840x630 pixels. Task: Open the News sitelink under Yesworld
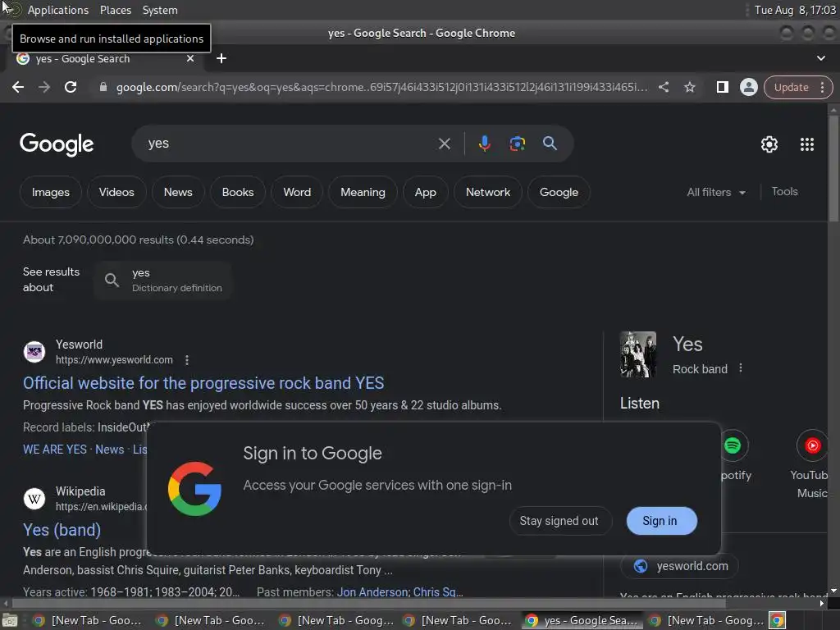point(109,450)
